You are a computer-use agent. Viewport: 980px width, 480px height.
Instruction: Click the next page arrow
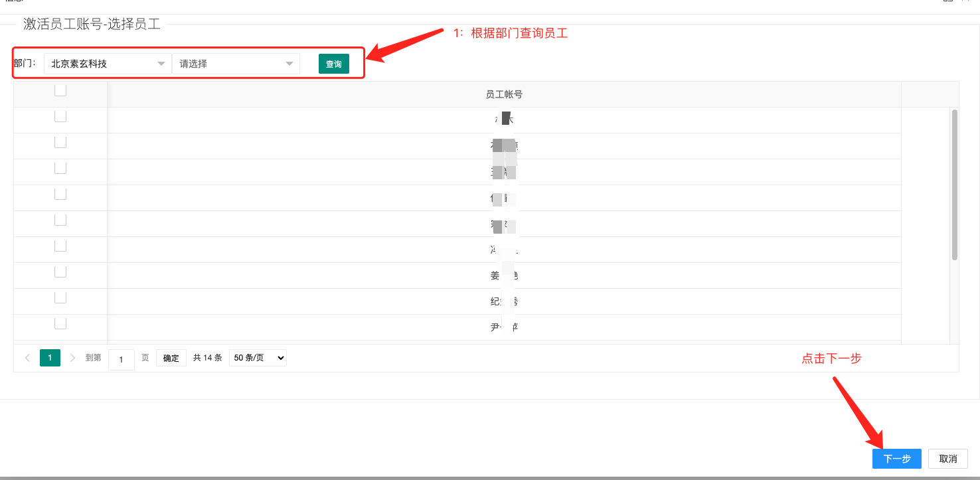tap(73, 358)
